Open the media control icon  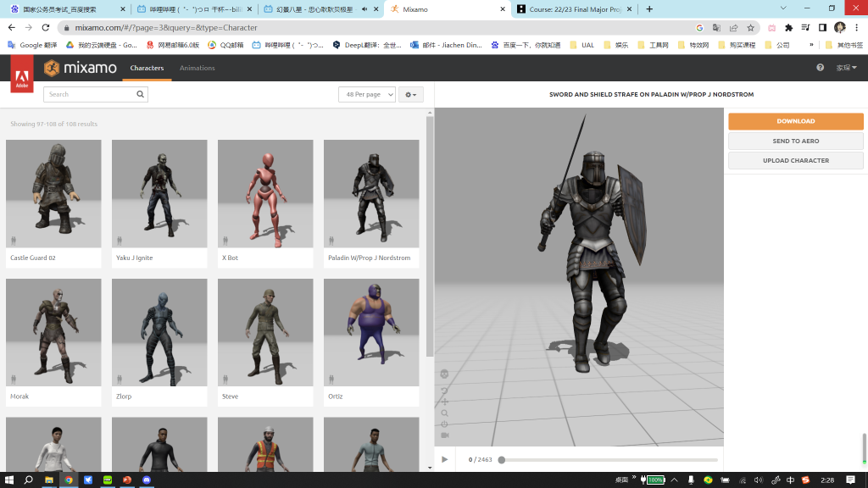tap(805, 28)
